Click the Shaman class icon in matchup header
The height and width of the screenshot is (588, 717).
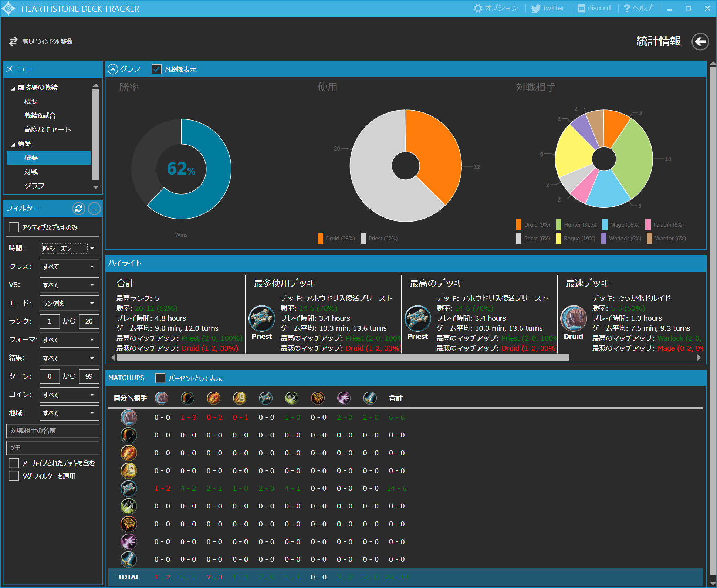[x=318, y=398]
